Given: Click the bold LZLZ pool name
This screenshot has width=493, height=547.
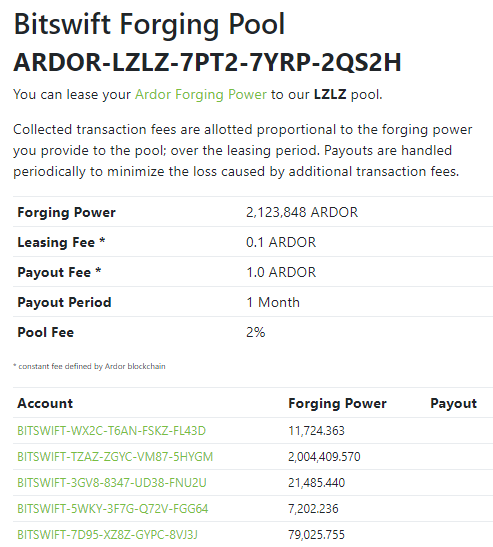Looking at the screenshot, I should 330,95.
